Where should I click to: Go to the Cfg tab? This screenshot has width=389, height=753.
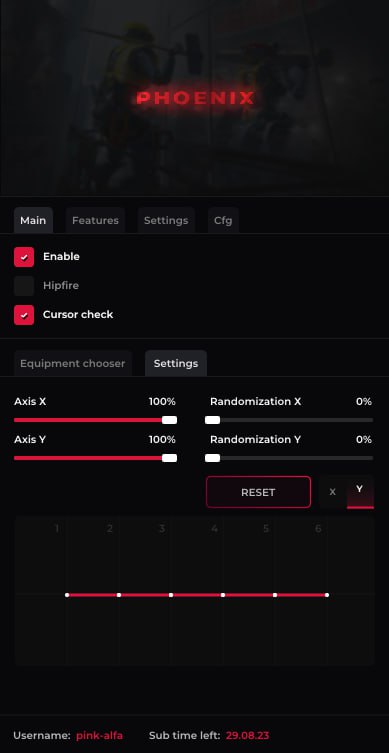223,220
